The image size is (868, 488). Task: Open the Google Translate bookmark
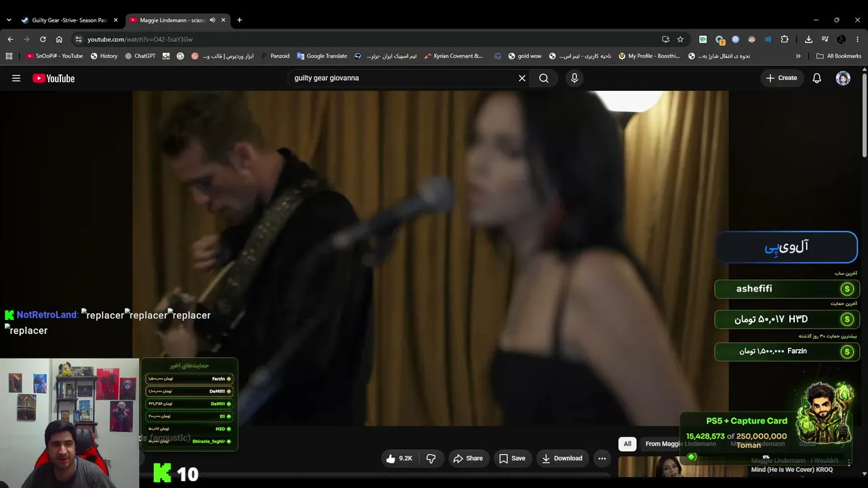tap(321, 56)
